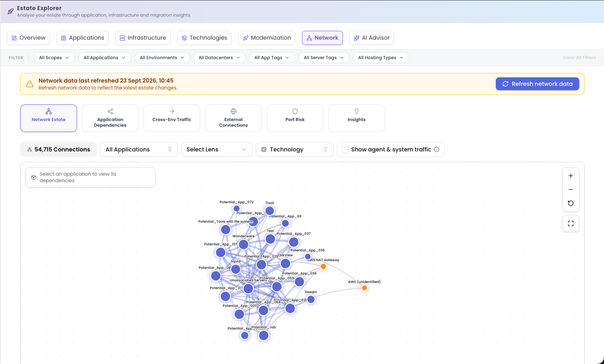Open the External Connections view
Screen dimensions: 604x364
233,118
